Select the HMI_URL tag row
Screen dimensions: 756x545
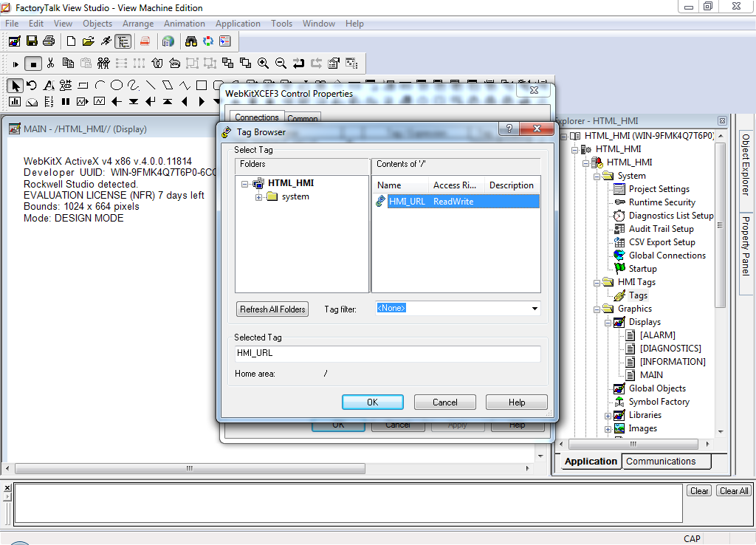point(456,202)
